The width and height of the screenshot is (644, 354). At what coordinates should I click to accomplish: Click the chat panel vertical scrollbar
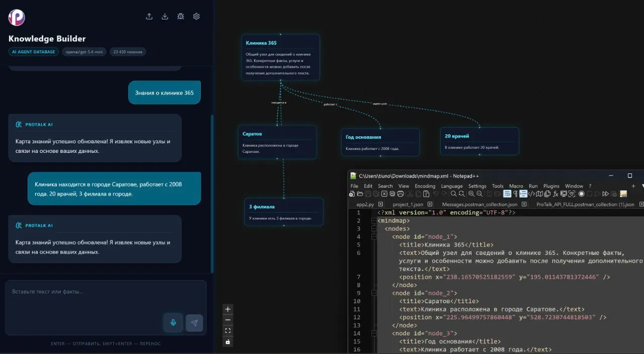tap(212, 194)
